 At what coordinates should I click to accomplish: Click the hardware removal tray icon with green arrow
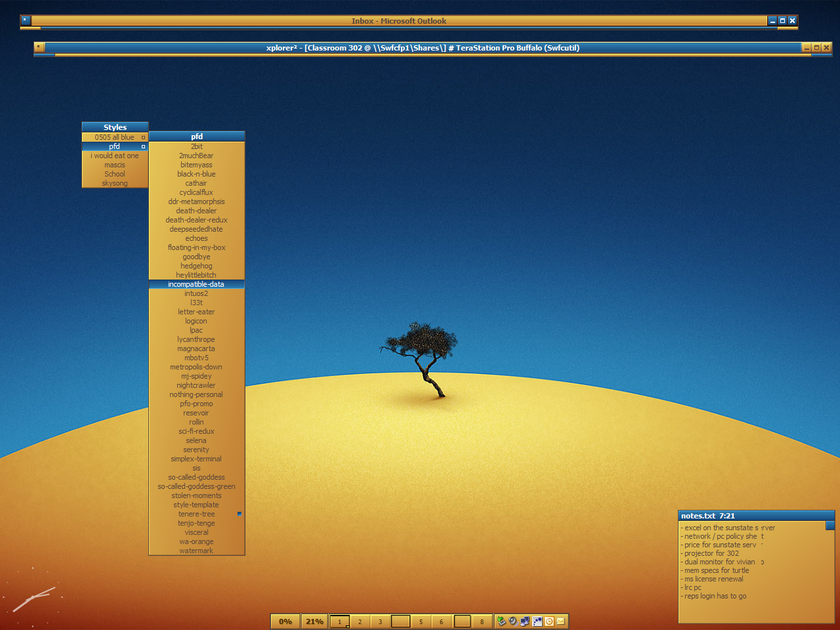(501, 621)
